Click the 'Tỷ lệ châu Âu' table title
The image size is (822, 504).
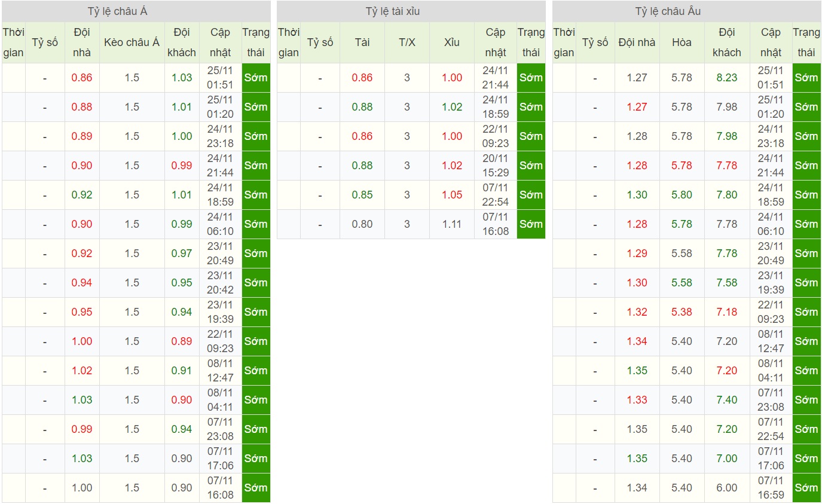pos(668,11)
